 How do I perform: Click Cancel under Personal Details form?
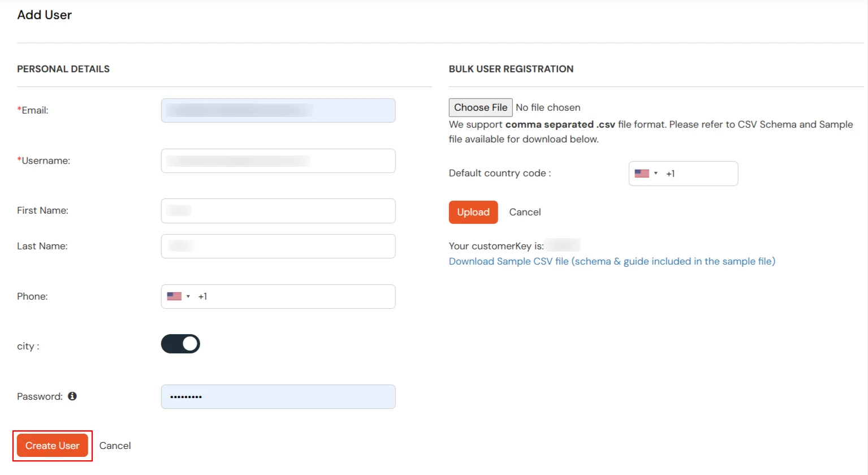115,445
